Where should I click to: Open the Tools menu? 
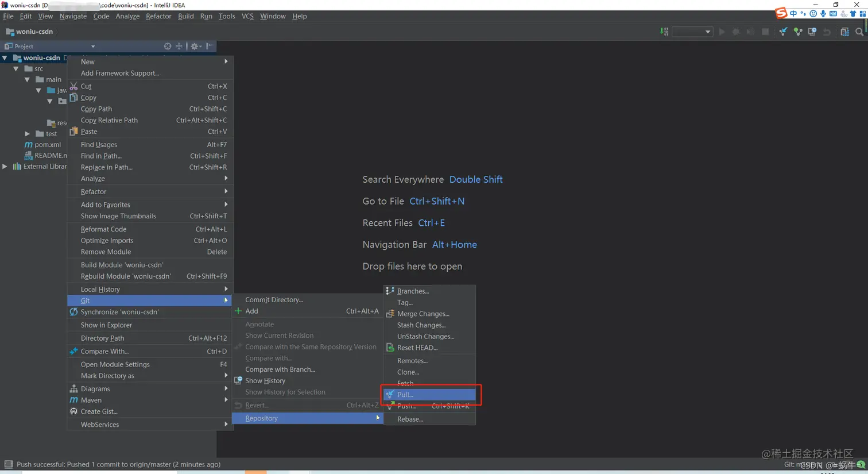coord(227,16)
